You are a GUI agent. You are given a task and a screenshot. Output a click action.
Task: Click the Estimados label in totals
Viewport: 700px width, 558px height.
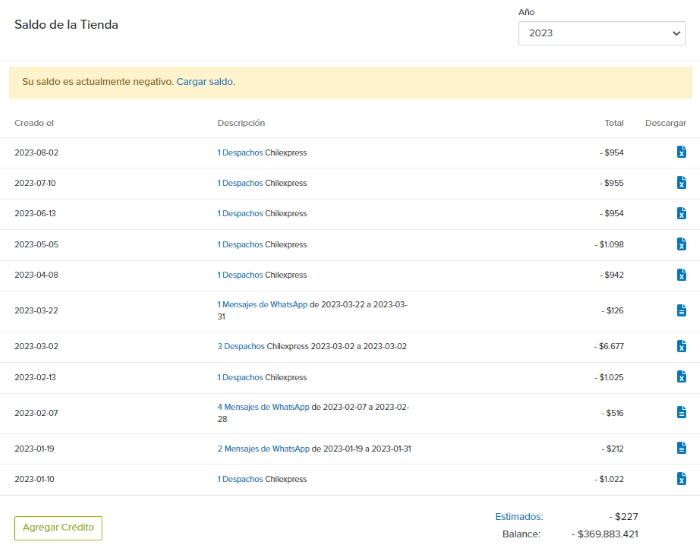coord(519,517)
